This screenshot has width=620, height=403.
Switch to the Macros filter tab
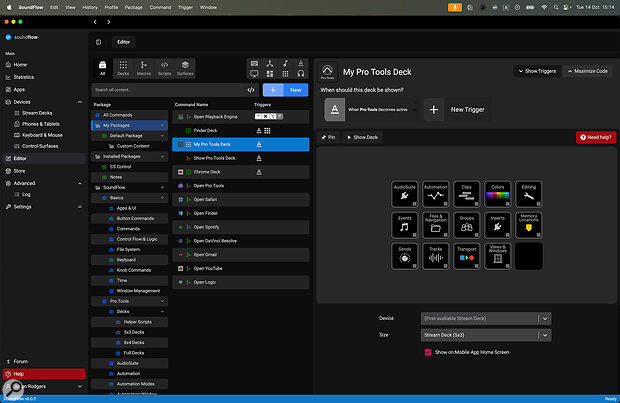144,68
